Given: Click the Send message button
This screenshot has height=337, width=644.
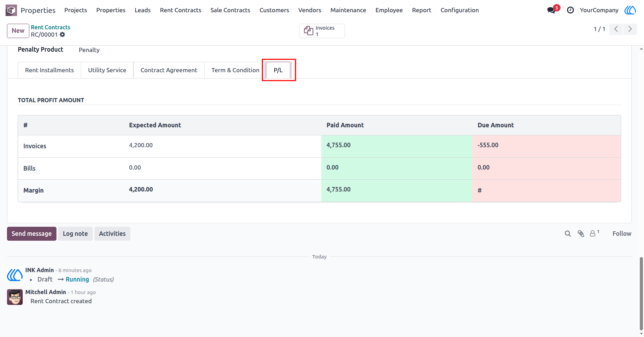Looking at the screenshot, I should pyautogui.click(x=32, y=234).
